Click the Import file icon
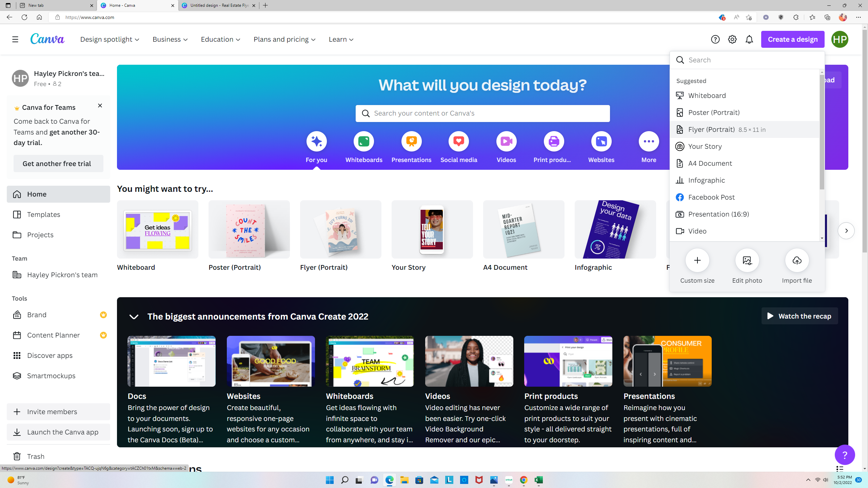The image size is (868, 488). pyautogui.click(x=797, y=260)
